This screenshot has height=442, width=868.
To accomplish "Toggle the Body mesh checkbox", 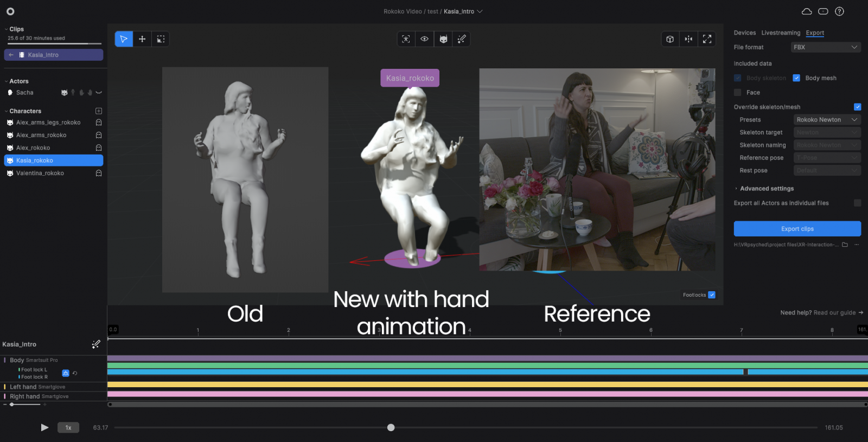I will (x=796, y=78).
